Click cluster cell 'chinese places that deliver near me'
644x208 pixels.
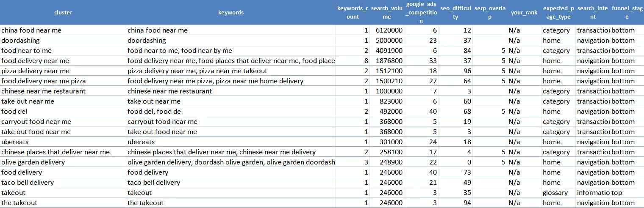click(63, 152)
